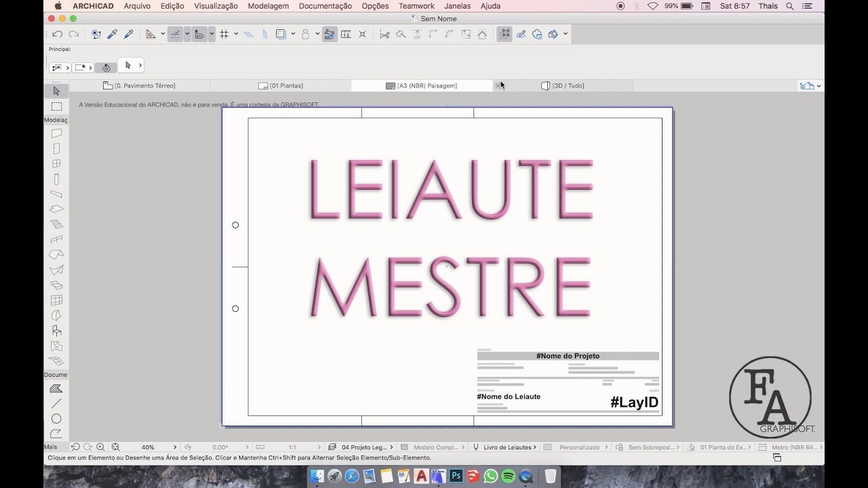The height and width of the screenshot is (488, 868).
Task: Click the quick selection magnet icon in Principal bar
Action: [106, 68]
